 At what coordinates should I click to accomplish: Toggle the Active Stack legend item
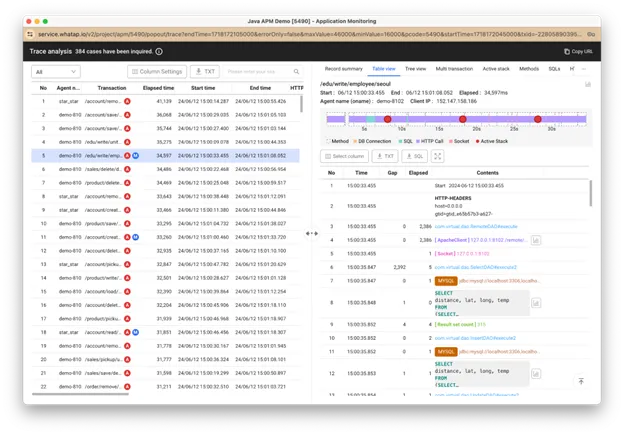492,141
